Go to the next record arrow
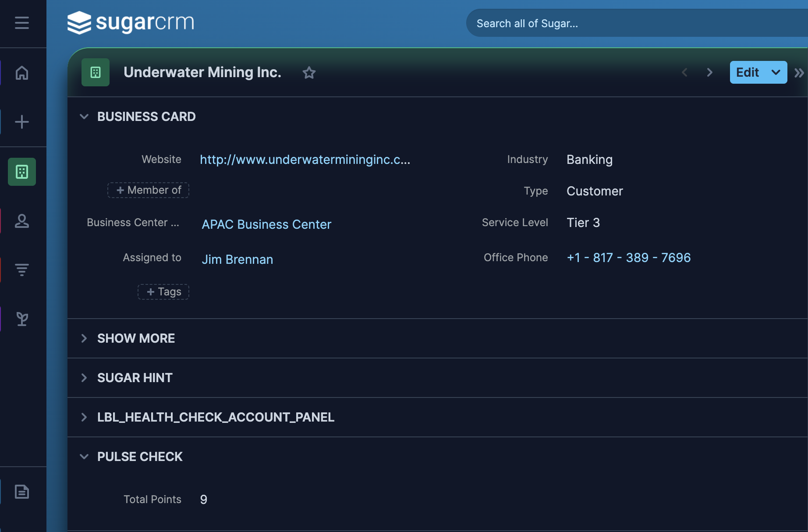This screenshot has width=808, height=532. pos(709,73)
